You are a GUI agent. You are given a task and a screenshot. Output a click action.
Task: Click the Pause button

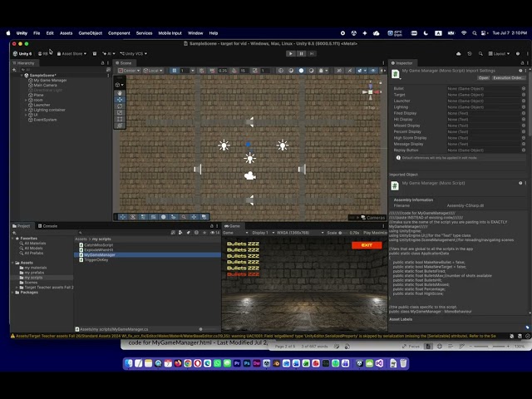point(301,53)
